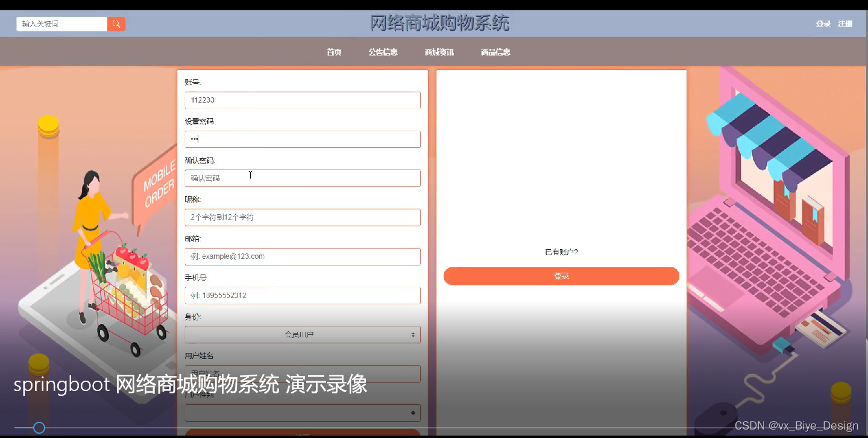868x438 pixels.
Task: Click the 确认密码 confirm password field
Action: [x=303, y=178]
